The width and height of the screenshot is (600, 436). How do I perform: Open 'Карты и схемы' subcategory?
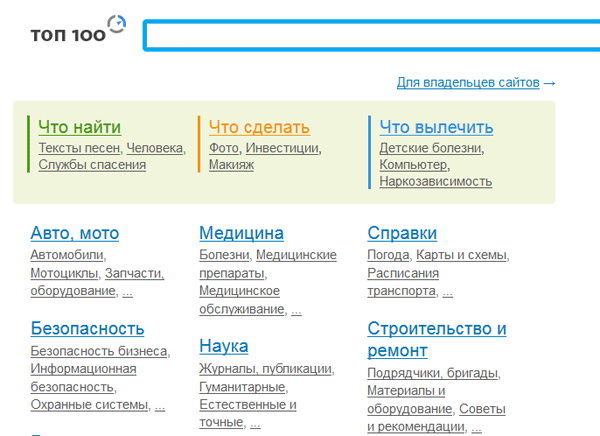(x=461, y=255)
